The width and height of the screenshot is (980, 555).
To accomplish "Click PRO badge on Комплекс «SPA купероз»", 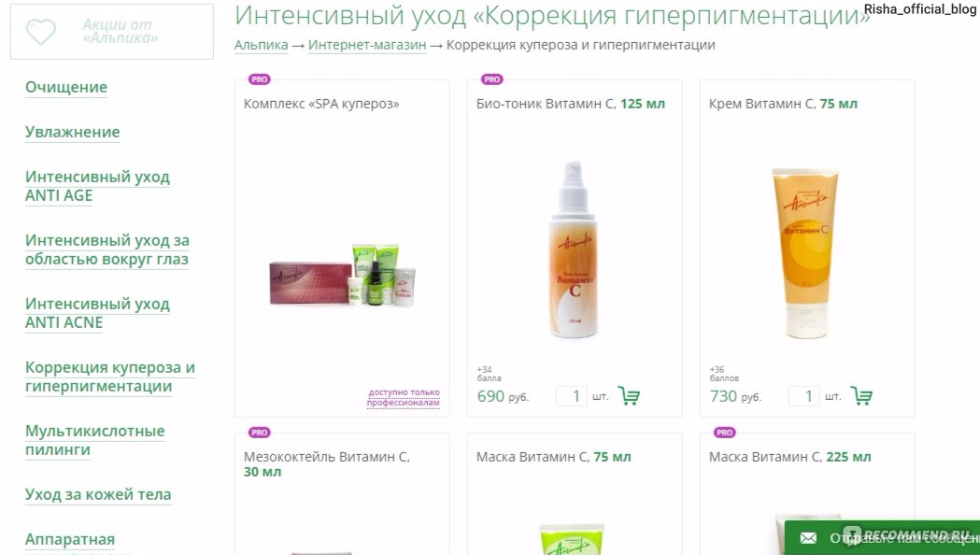I will tap(260, 79).
